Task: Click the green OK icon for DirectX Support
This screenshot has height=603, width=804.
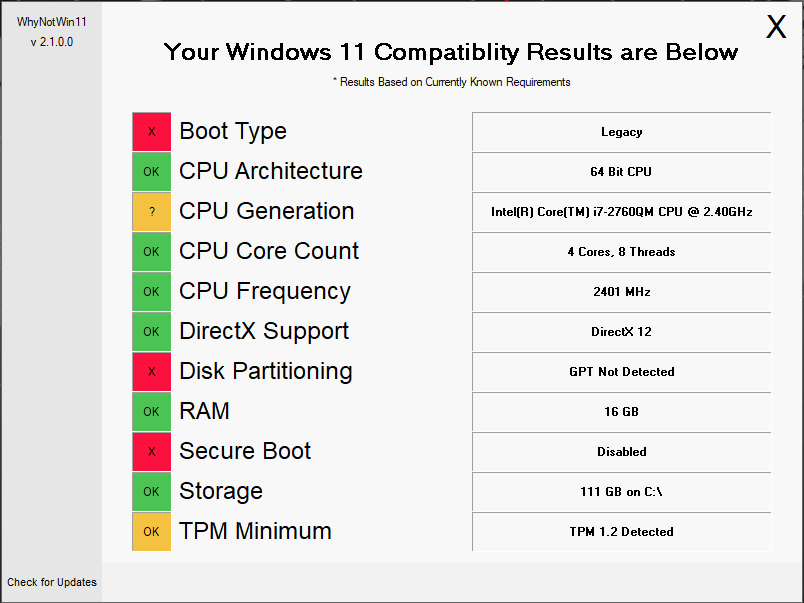Action: 151,332
